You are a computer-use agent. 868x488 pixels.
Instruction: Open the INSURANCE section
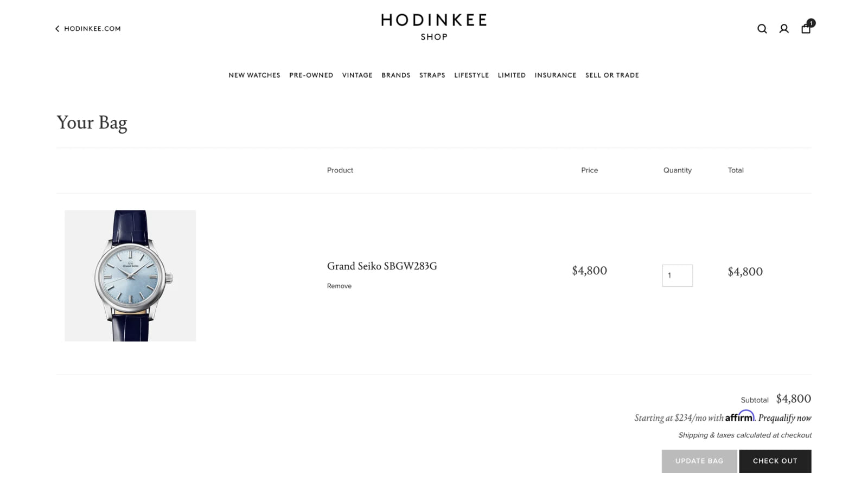(x=555, y=75)
